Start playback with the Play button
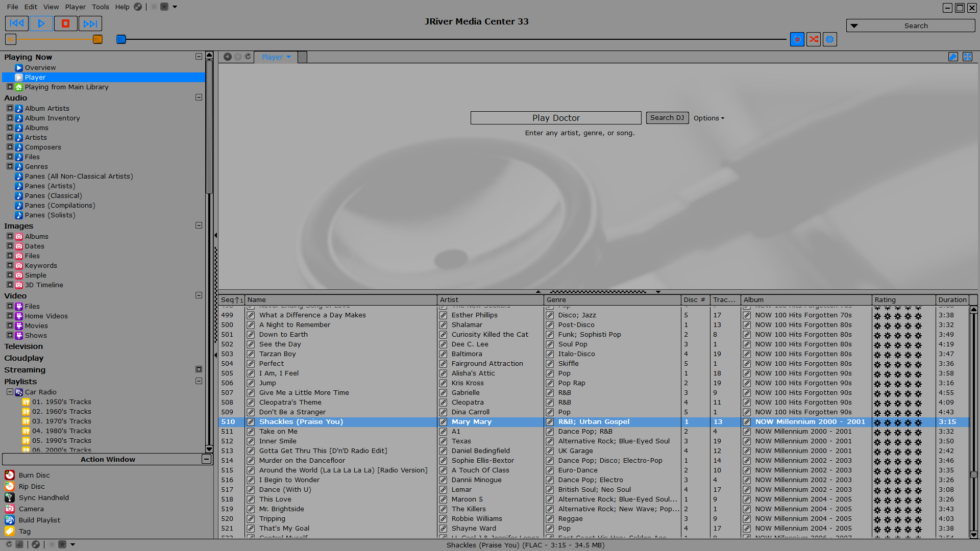The image size is (980, 551). [x=41, y=23]
